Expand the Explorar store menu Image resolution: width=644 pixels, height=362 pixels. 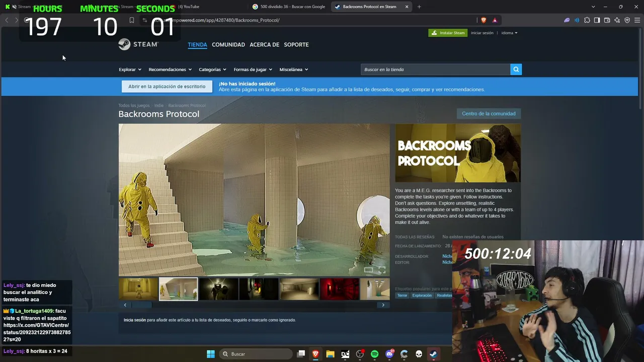(x=130, y=69)
